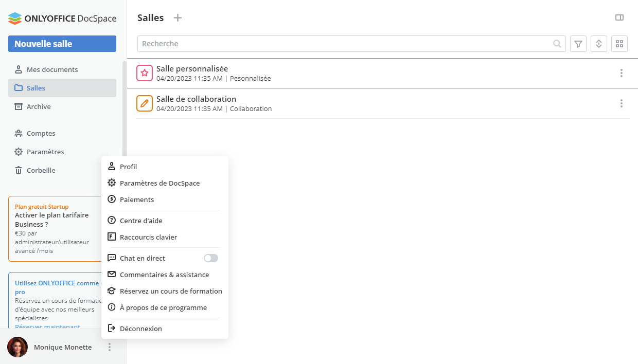638x364 pixels.
Task: Open the sort options button
Action: pos(599,44)
